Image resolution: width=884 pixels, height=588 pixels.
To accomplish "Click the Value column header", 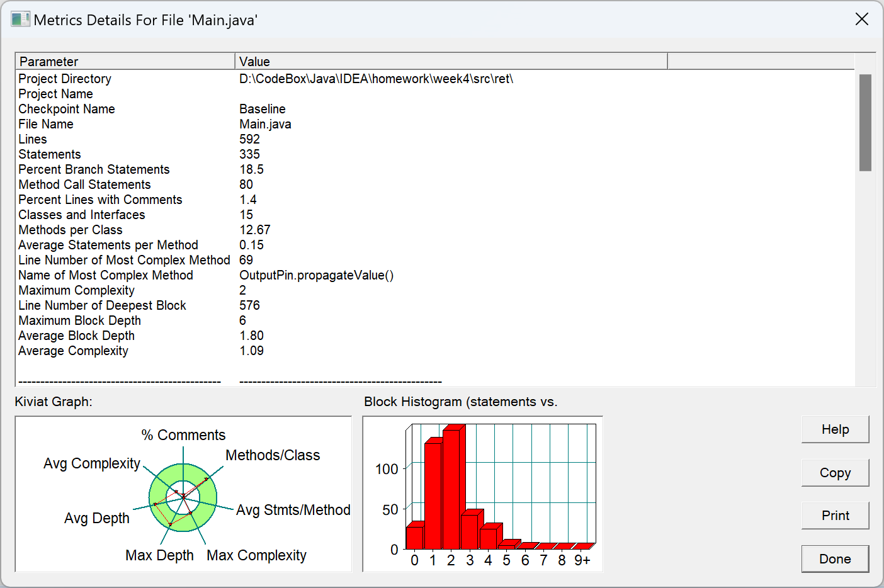I will (x=451, y=61).
